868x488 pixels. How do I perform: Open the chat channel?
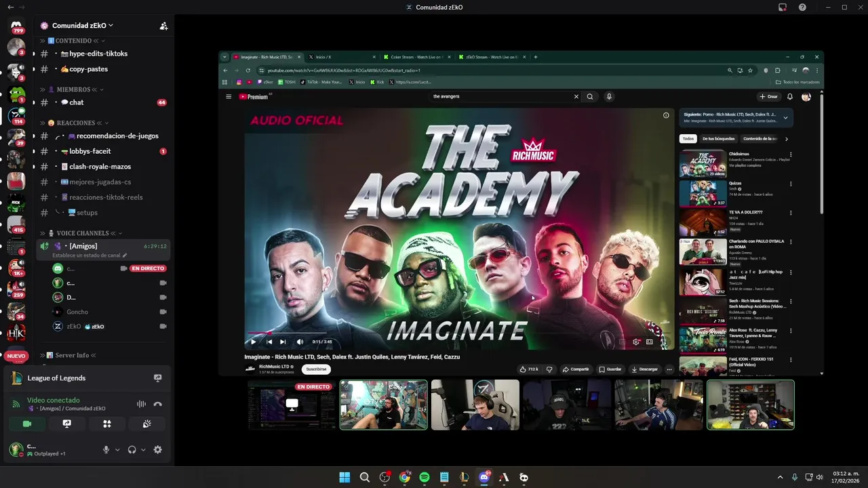click(103, 102)
